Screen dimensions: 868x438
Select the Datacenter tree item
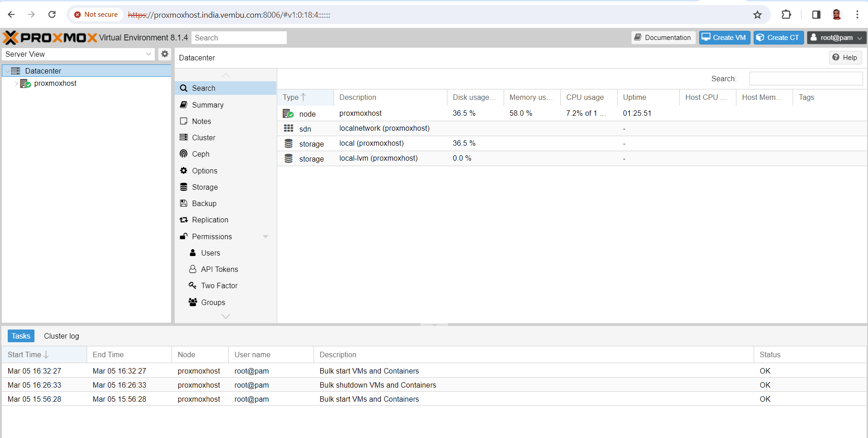coord(86,71)
